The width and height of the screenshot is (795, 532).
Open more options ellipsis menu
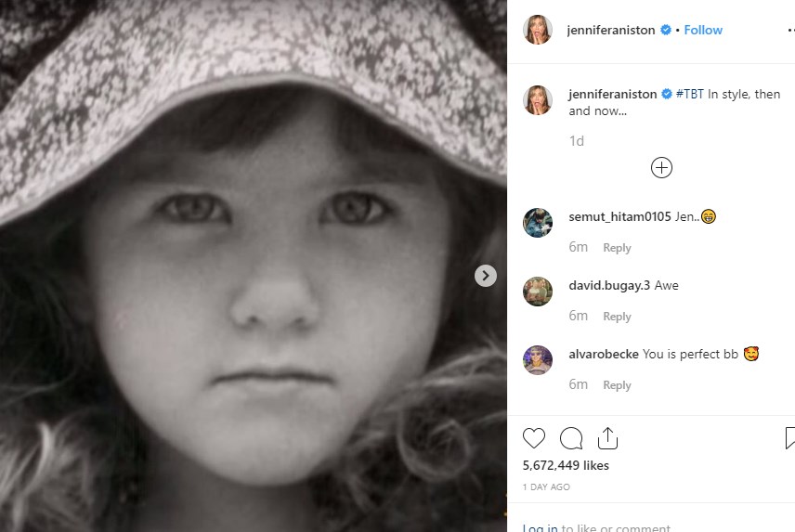click(789, 30)
